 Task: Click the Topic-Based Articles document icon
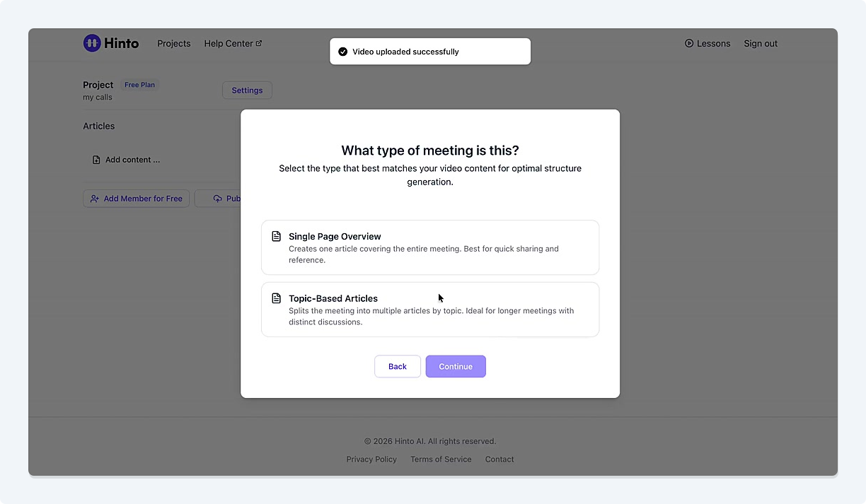[277, 298]
